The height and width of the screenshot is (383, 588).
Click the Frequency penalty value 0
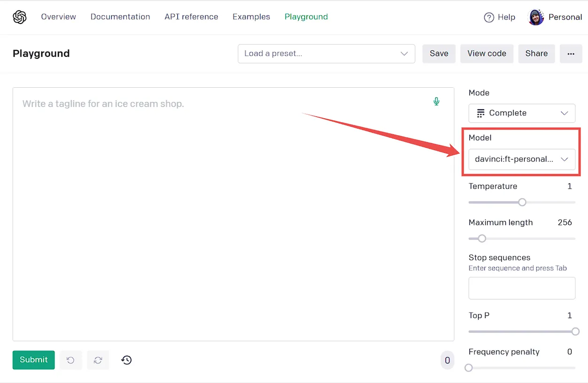point(570,352)
